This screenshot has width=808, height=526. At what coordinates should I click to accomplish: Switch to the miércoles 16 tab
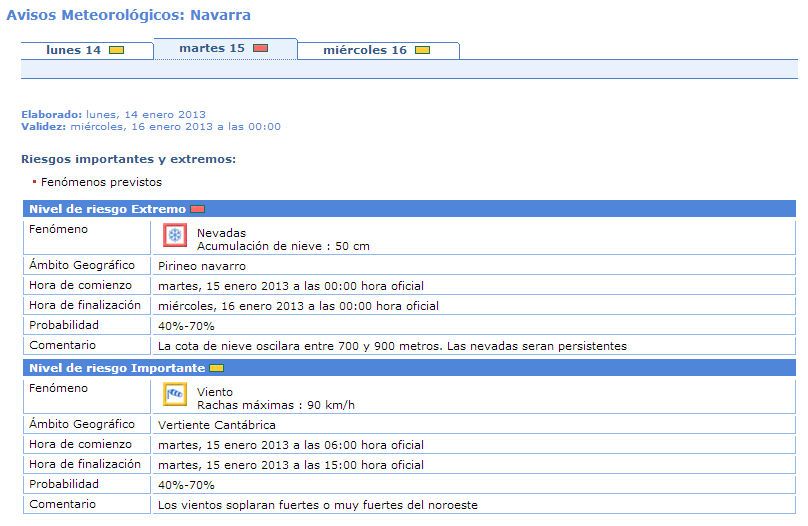pyautogui.click(x=378, y=50)
